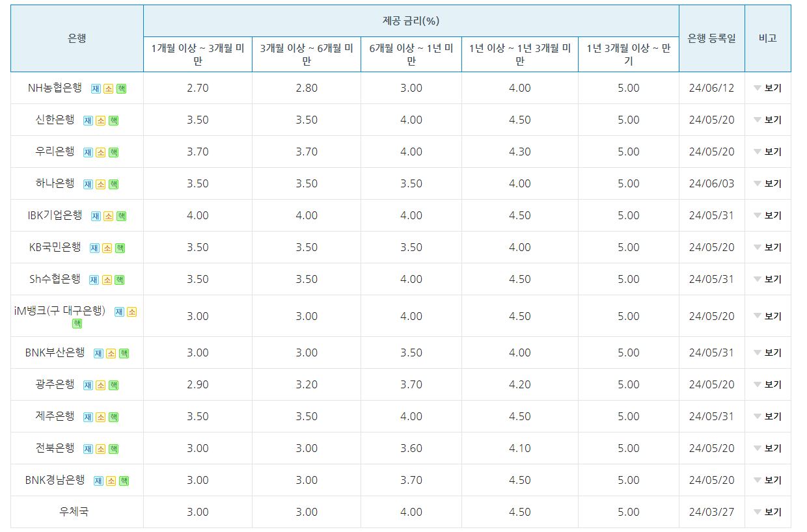Click the '1년 3개월 이상 ~ 만기' header
807x532 pixels.
tap(629, 55)
